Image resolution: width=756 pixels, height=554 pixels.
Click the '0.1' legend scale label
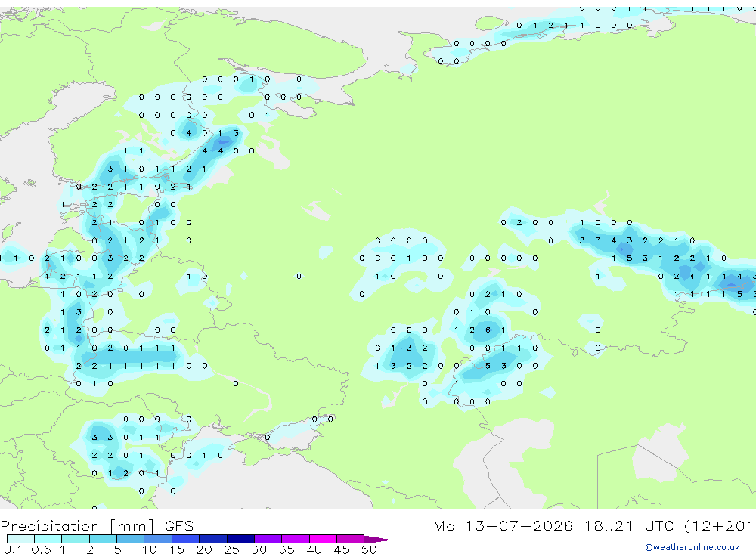click(x=13, y=549)
